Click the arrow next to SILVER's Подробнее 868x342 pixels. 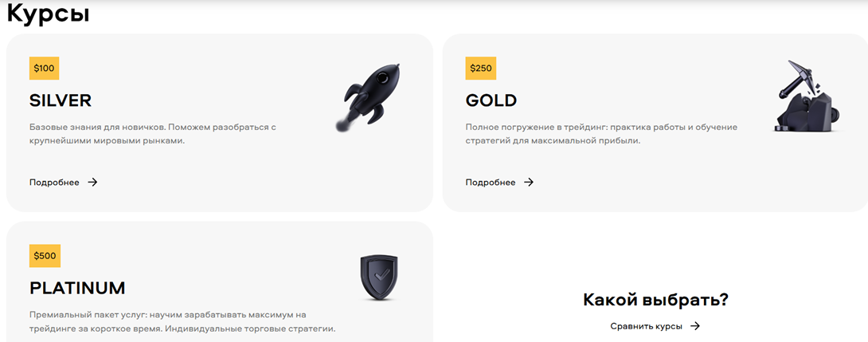pyautogui.click(x=92, y=182)
